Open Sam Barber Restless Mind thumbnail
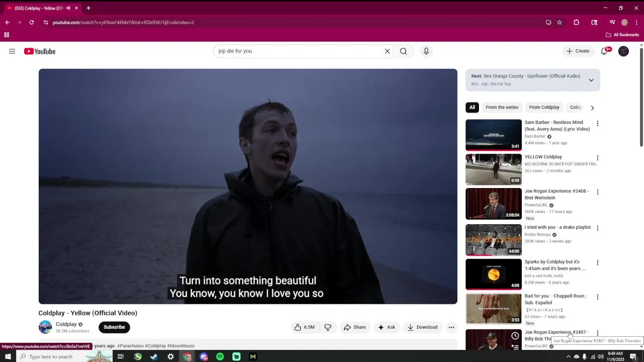Image resolution: width=644 pixels, height=362 pixels. point(494,135)
